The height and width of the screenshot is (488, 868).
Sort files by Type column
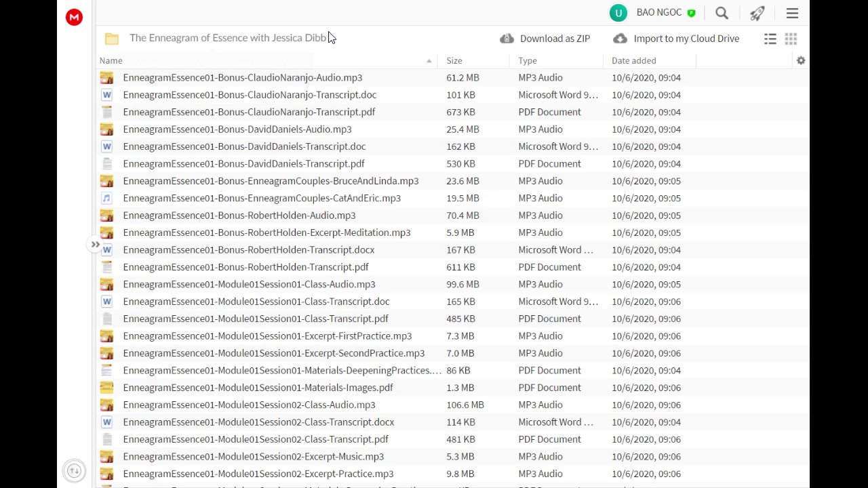(528, 60)
